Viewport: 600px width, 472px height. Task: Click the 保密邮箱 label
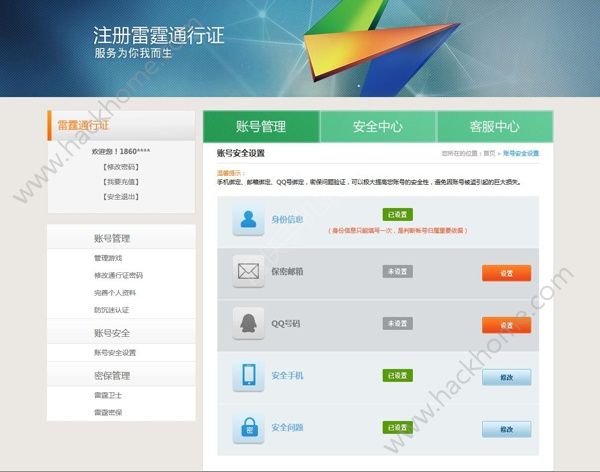(287, 271)
